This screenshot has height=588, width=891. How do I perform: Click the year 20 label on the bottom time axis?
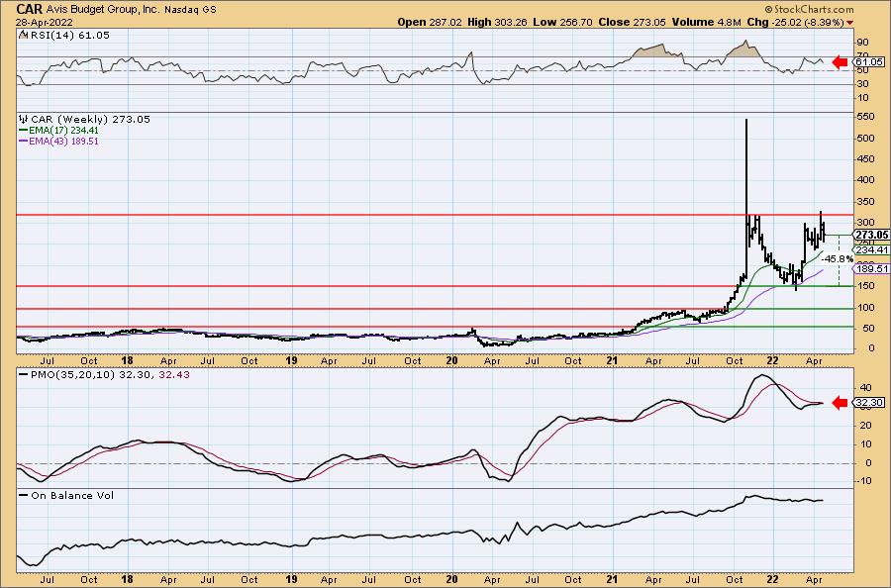[x=451, y=579]
